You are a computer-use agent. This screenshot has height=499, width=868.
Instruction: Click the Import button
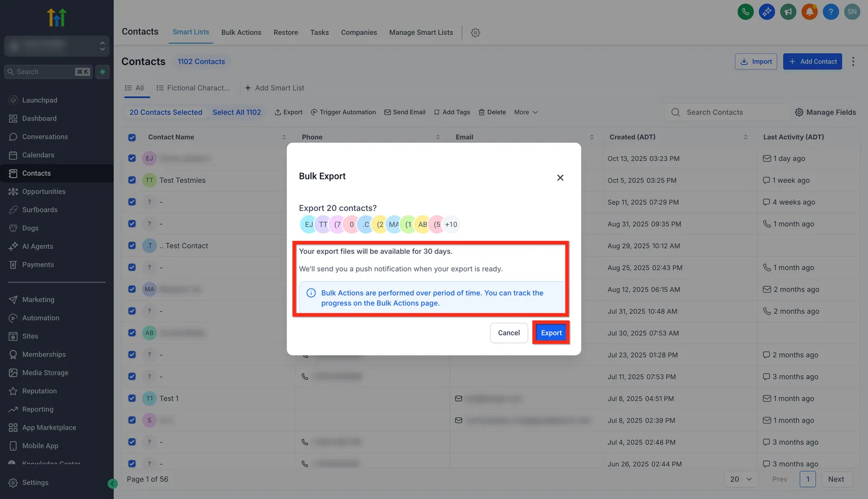click(x=756, y=61)
